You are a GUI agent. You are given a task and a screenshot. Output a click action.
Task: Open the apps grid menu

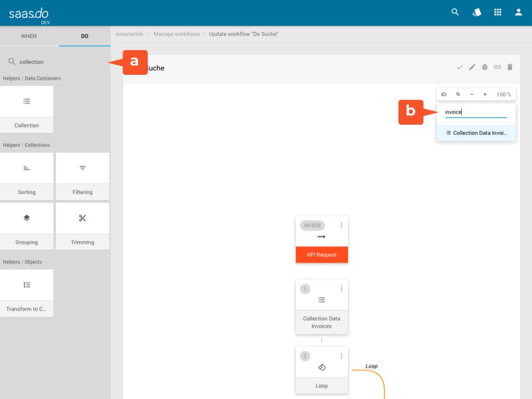pyautogui.click(x=498, y=12)
